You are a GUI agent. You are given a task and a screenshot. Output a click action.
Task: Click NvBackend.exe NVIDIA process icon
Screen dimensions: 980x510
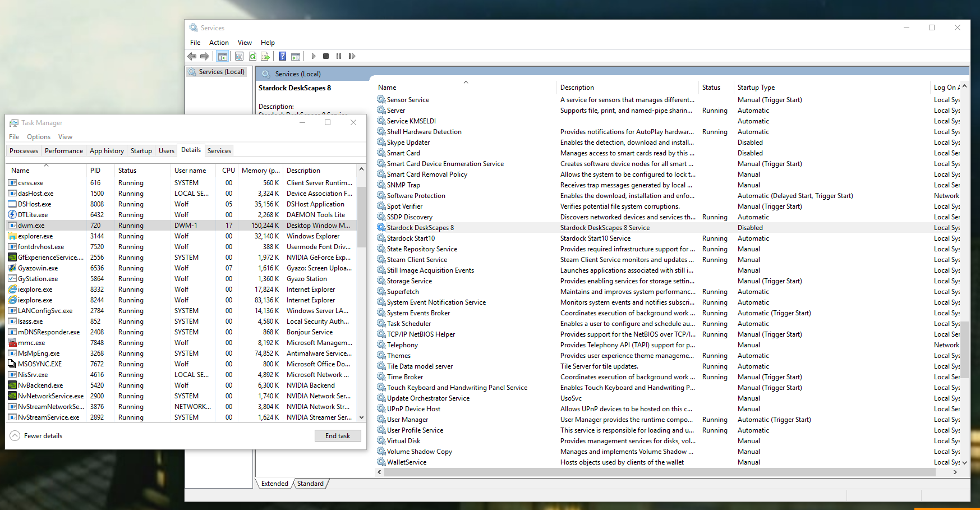[12, 385]
